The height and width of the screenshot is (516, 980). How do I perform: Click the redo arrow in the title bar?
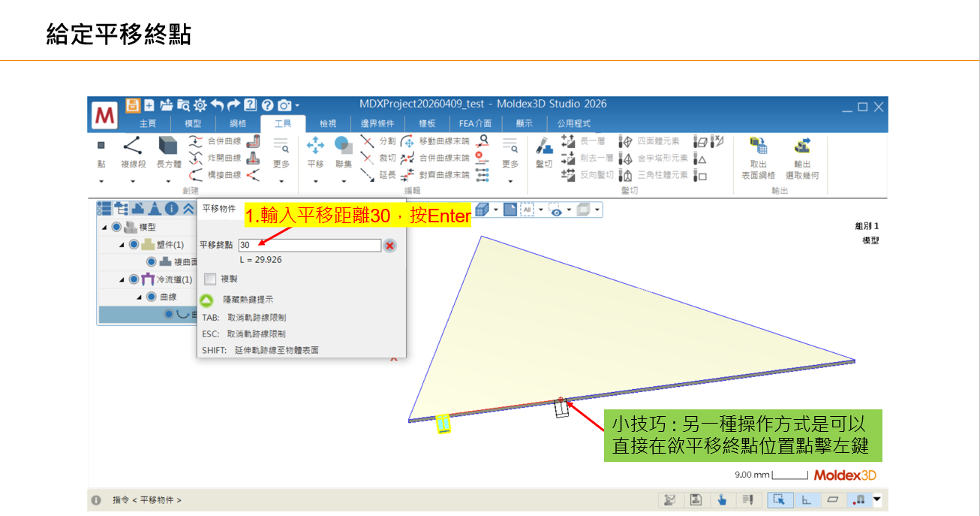[234, 105]
